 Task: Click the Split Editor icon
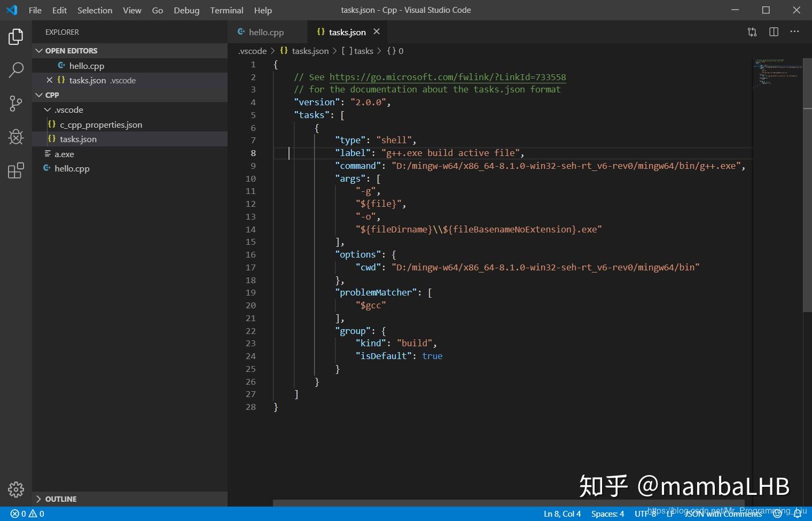(x=773, y=32)
